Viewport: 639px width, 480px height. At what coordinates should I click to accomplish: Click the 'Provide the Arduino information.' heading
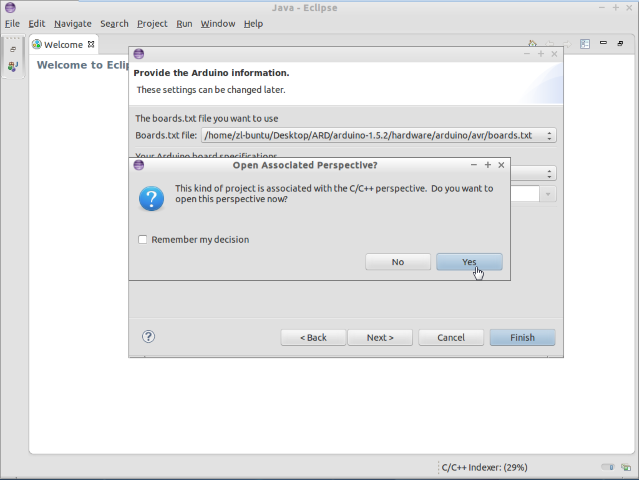212,73
